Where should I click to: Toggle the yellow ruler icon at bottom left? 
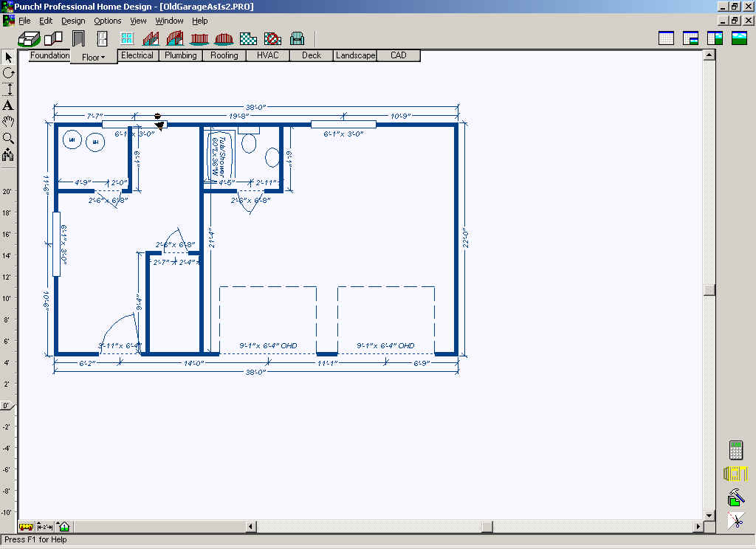click(26, 527)
